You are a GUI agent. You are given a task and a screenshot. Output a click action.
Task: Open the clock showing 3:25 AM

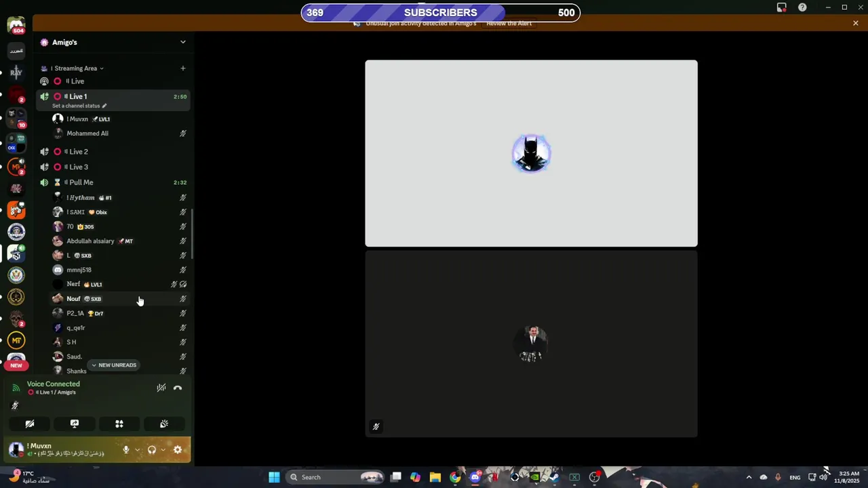tap(849, 477)
